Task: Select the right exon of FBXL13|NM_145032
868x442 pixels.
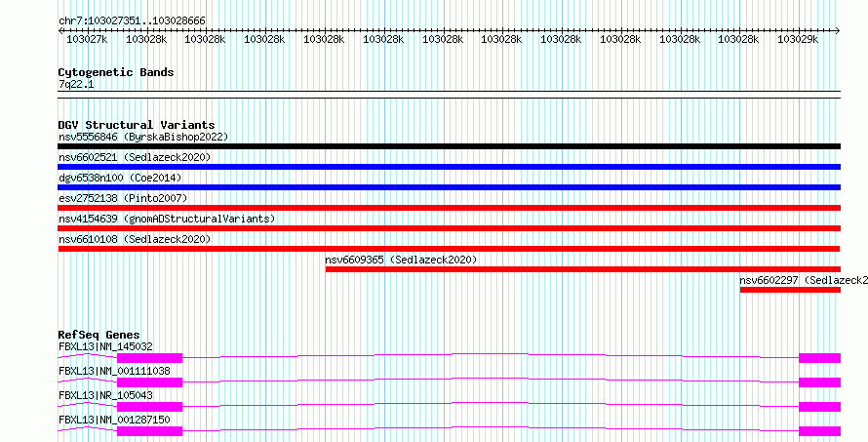Action: [x=819, y=358]
